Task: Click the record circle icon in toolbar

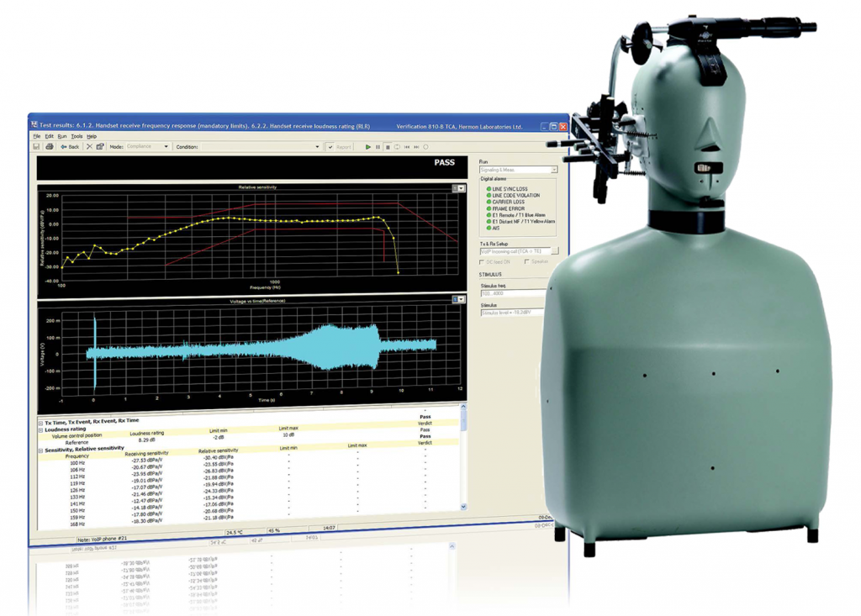Action: (x=425, y=146)
